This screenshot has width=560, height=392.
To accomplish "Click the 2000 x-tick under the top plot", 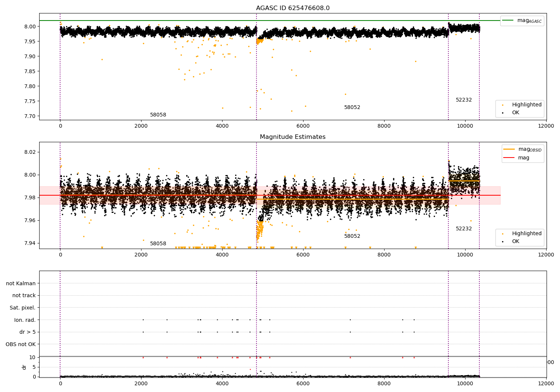I will coord(141,126).
